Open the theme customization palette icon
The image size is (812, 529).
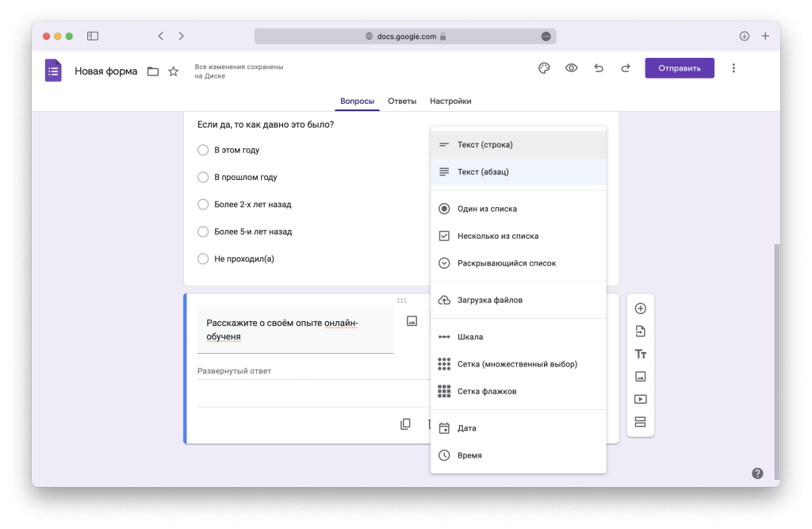[x=544, y=68]
